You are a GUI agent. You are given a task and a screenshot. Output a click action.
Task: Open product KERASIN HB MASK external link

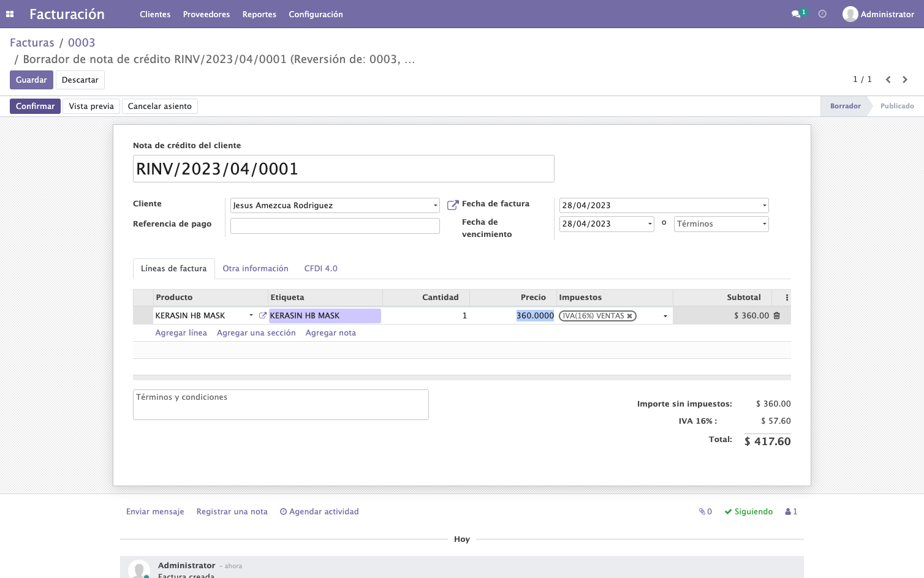263,315
